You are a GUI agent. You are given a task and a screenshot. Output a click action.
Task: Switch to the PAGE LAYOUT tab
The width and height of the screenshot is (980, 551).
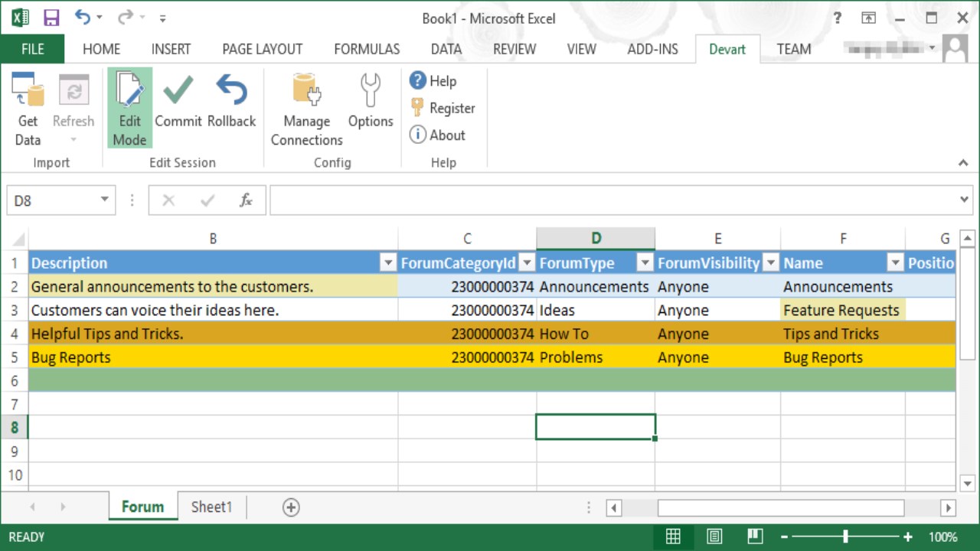pos(263,49)
